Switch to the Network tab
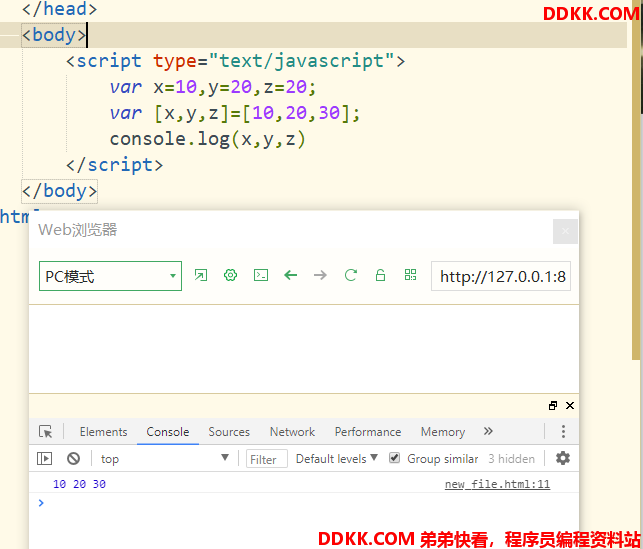The height and width of the screenshot is (549, 643). 292,432
